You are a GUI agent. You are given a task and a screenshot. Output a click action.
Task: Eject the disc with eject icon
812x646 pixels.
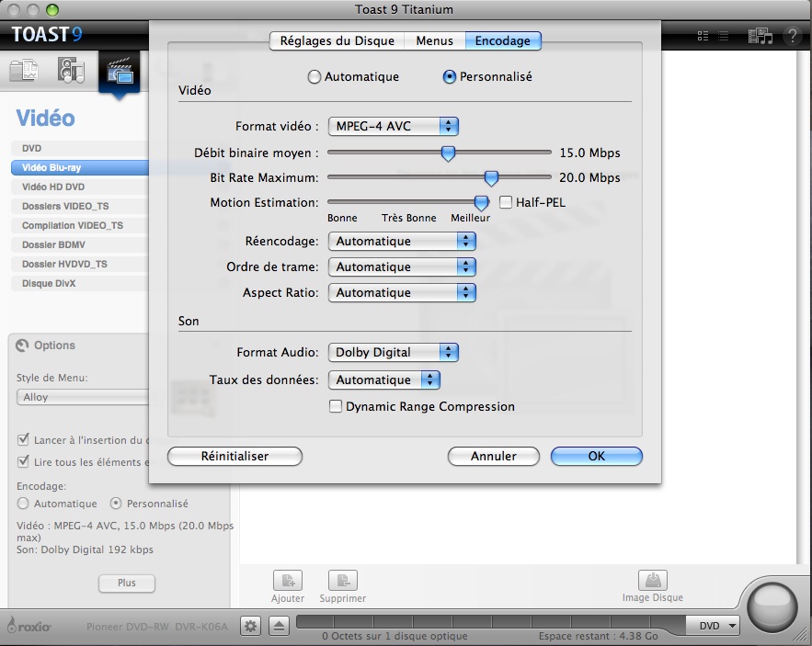pyautogui.click(x=280, y=627)
